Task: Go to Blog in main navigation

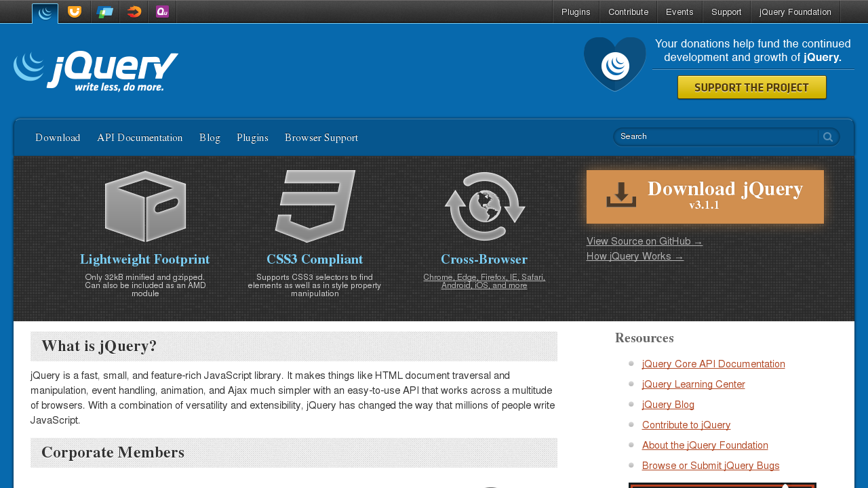Action: coord(210,138)
